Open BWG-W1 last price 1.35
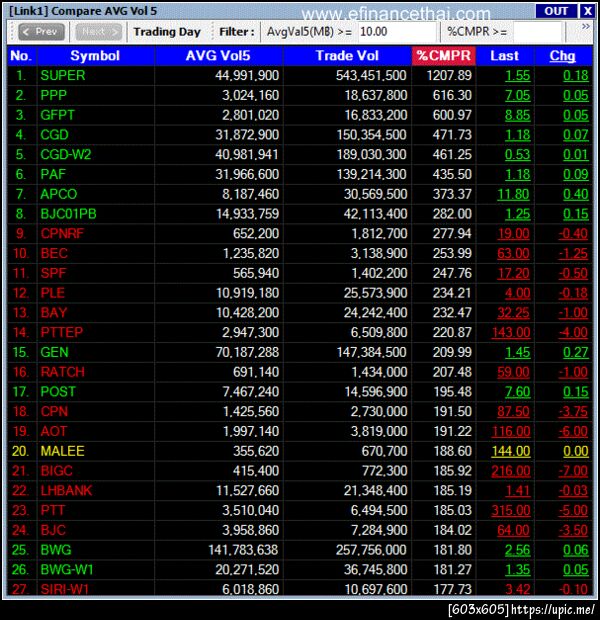Screen dimensions: 600x620 [x=517, y=570]
